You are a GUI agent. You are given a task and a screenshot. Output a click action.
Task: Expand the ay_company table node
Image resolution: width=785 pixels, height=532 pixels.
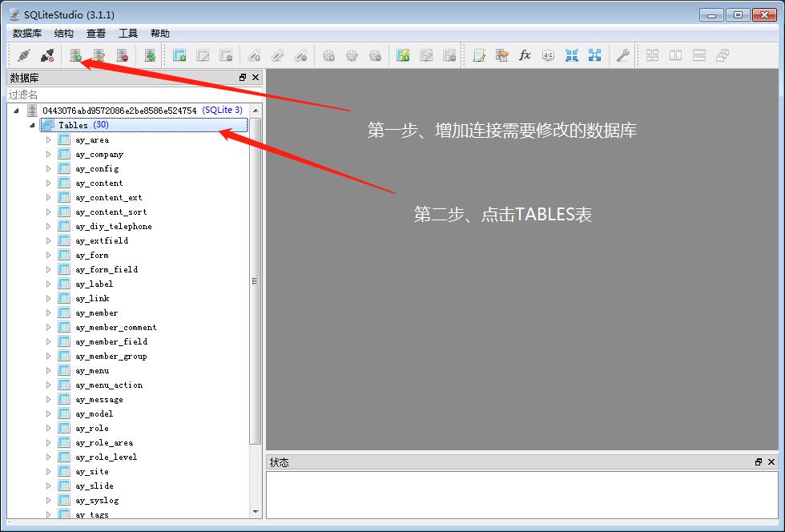(49, 155)
